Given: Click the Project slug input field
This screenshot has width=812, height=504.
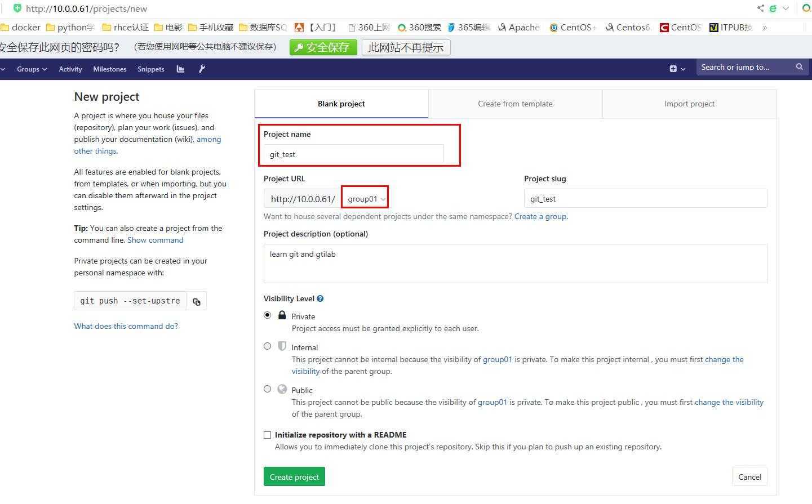Looking at the screenshot, I should 646,199.
